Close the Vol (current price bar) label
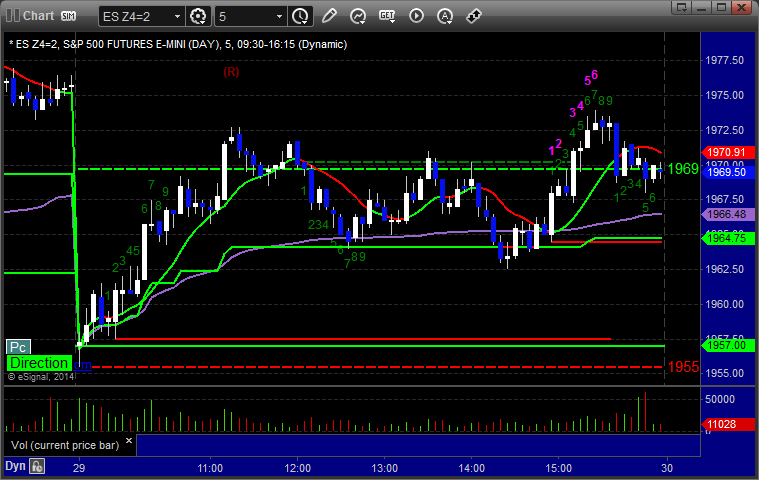The image size is (759, 480). (129, 440)
